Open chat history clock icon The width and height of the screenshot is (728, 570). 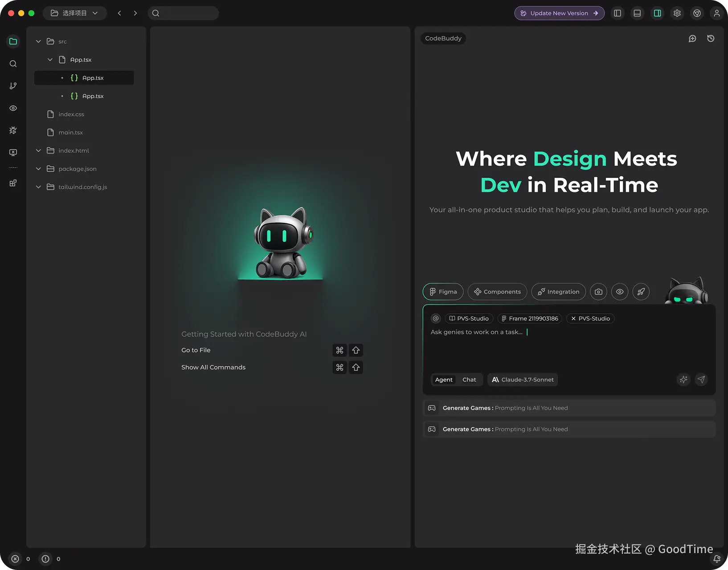711,39
